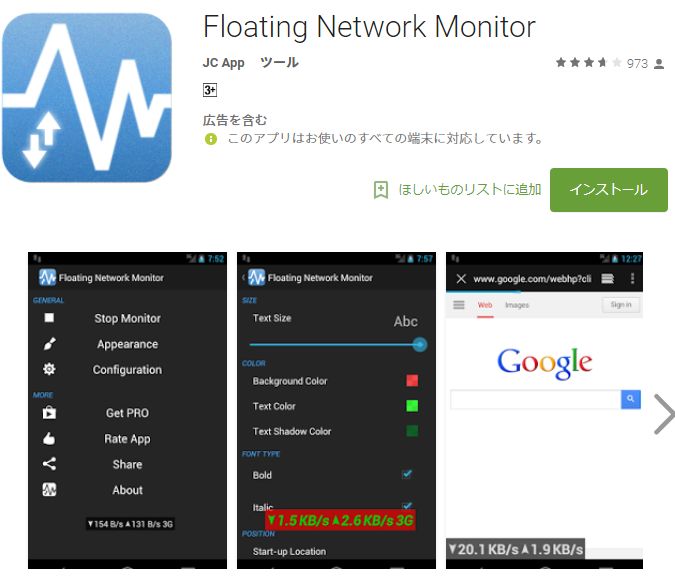The image size is (675, 583).
Task: Click the star rating display
Action: coord(588,63)
